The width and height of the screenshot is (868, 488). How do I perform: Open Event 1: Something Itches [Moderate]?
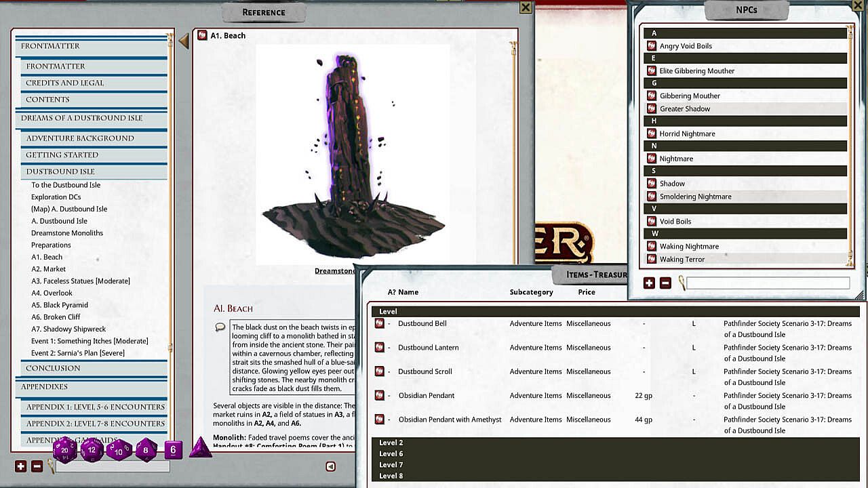(90, 341)
